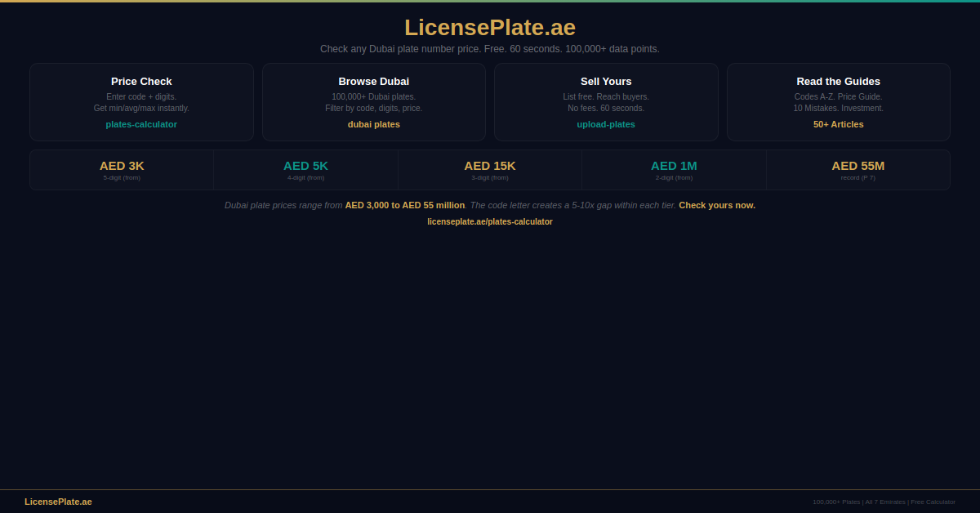Click the LicensePlate.ae page title
Screen dimensions: 980x513
tap(489, 27)
